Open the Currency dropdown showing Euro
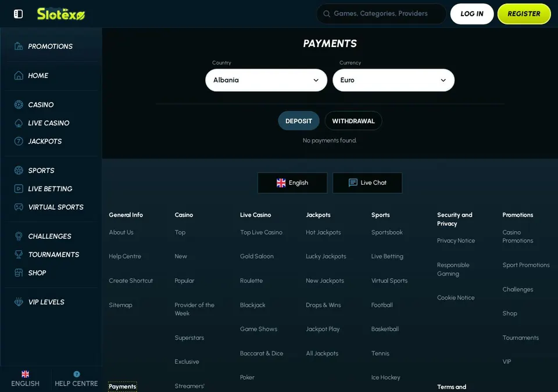Image resolution: width=558 pixels, height=392 pixels. 394,80
